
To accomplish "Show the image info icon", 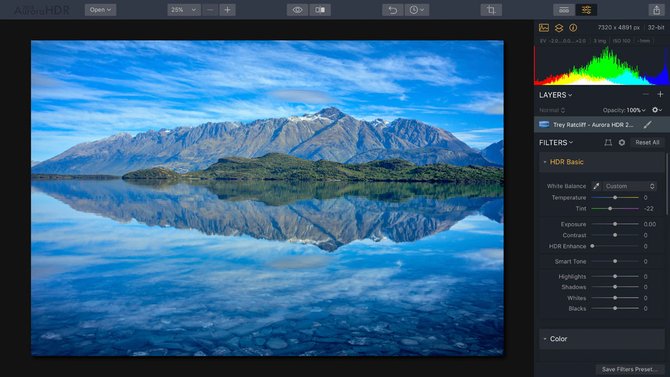I will pos(573,28).
